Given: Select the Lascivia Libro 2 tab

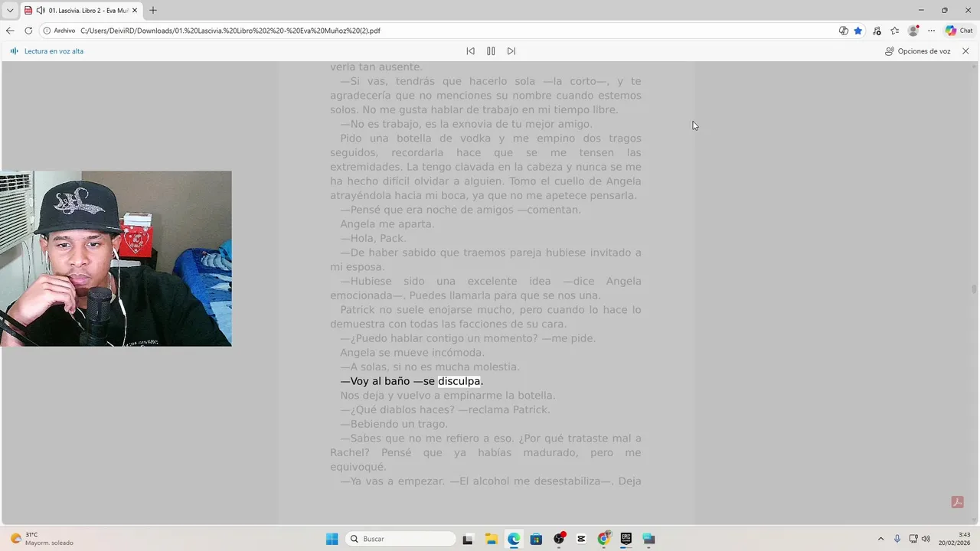Looking at the screenshot, I should [80, 10].
